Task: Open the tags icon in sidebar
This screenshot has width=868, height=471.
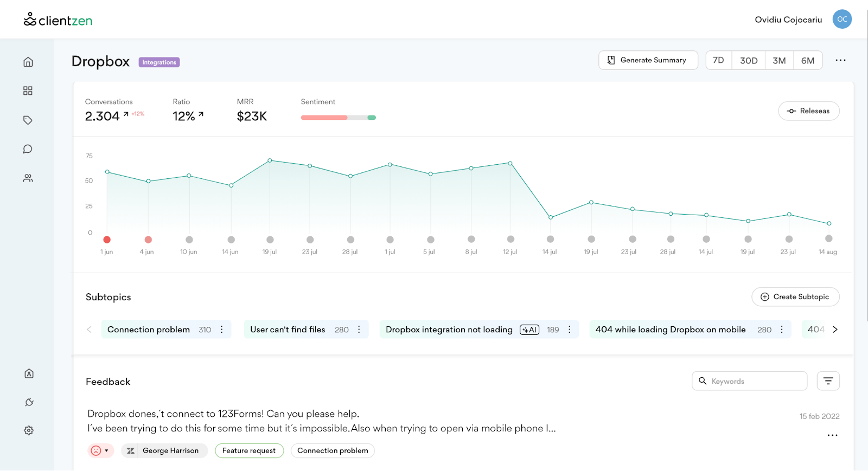Action: click(x=28, y=120)
